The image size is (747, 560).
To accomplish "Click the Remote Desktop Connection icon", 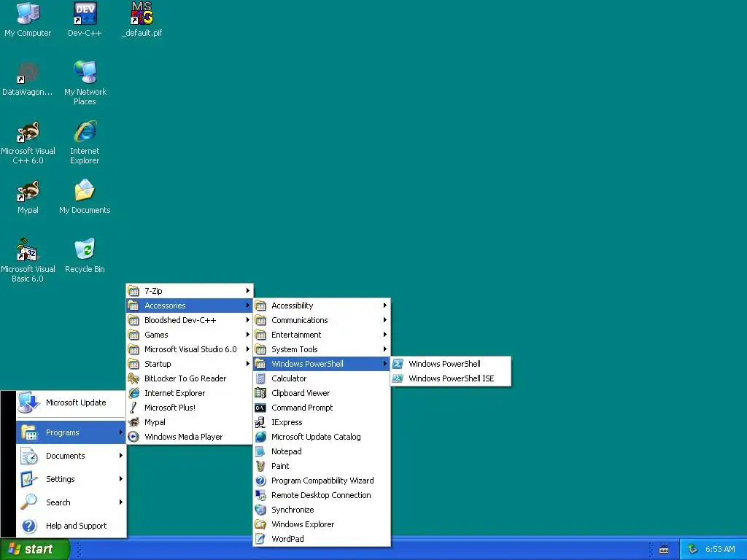I will click(x=260, y=495).
